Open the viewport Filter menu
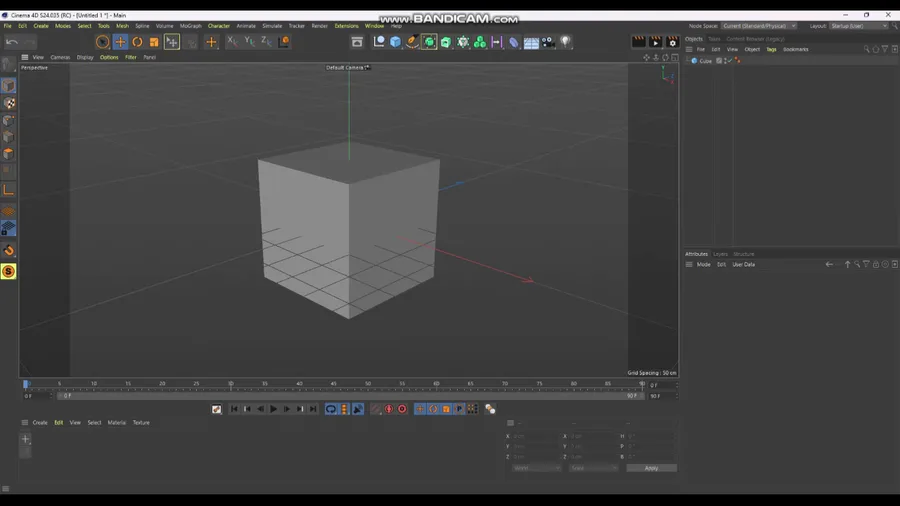The image size is (900, 506). [x=131, y=57]
